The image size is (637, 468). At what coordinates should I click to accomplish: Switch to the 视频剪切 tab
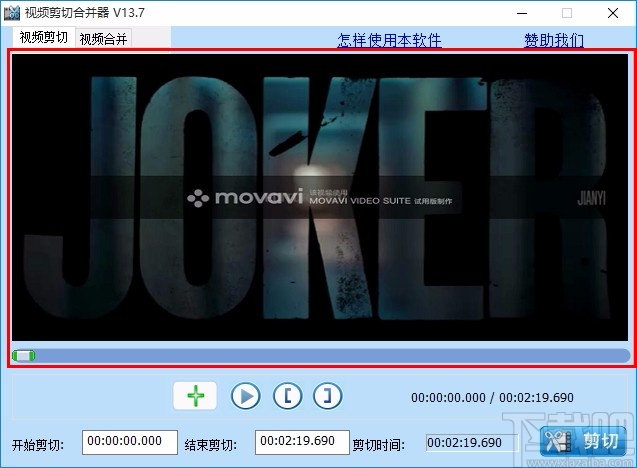[43, 38]
